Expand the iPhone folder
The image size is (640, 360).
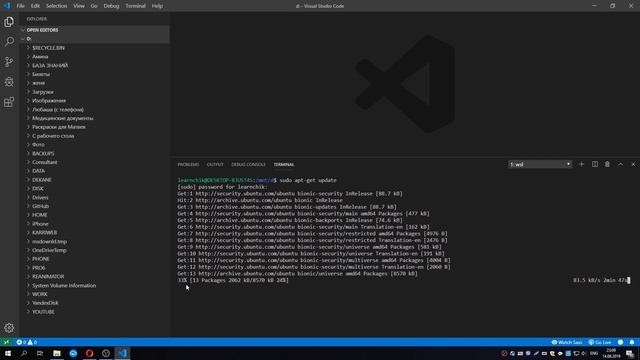pyautogui.click(x=95, y=224)
